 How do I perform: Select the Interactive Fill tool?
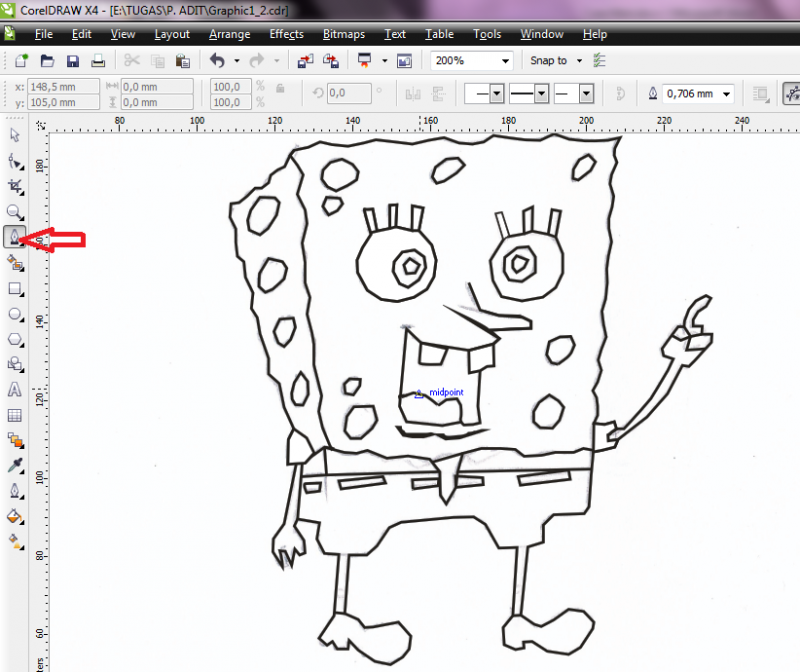pyautogui.click(x=15, y=542)
